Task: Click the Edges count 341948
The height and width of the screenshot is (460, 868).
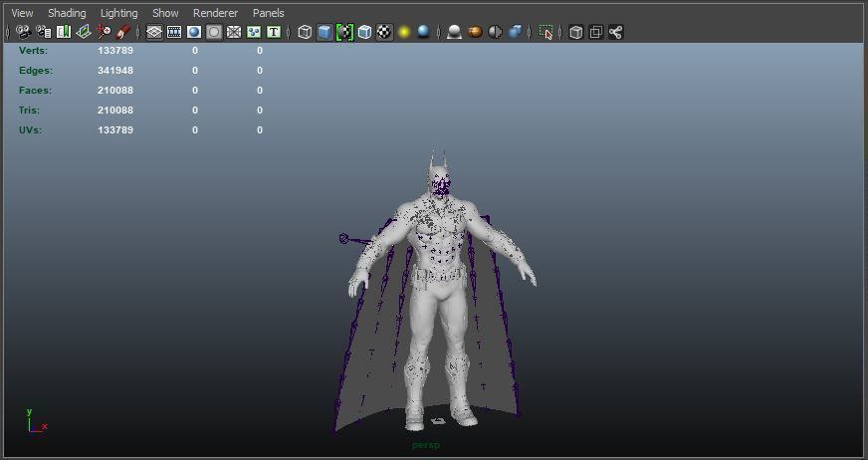Action: pos(115,71)
